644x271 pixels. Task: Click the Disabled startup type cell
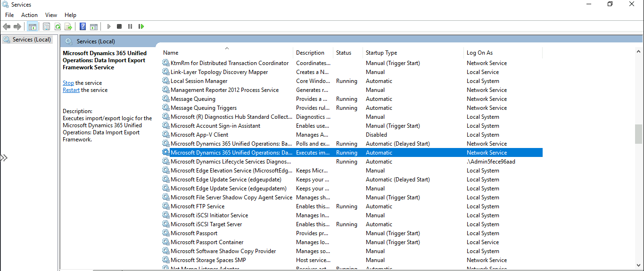click(x=376, y=135)
